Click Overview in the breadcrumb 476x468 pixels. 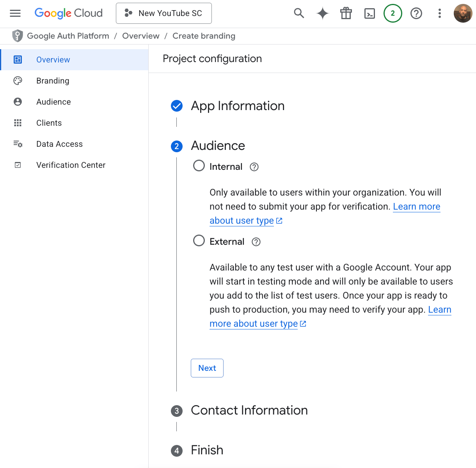[140, 36]
